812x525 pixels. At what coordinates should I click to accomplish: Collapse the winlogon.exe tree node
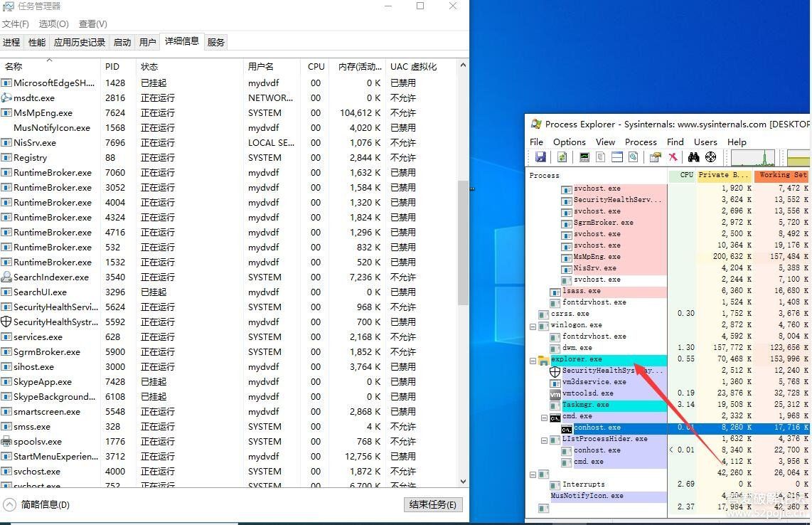tap(533, 327)
